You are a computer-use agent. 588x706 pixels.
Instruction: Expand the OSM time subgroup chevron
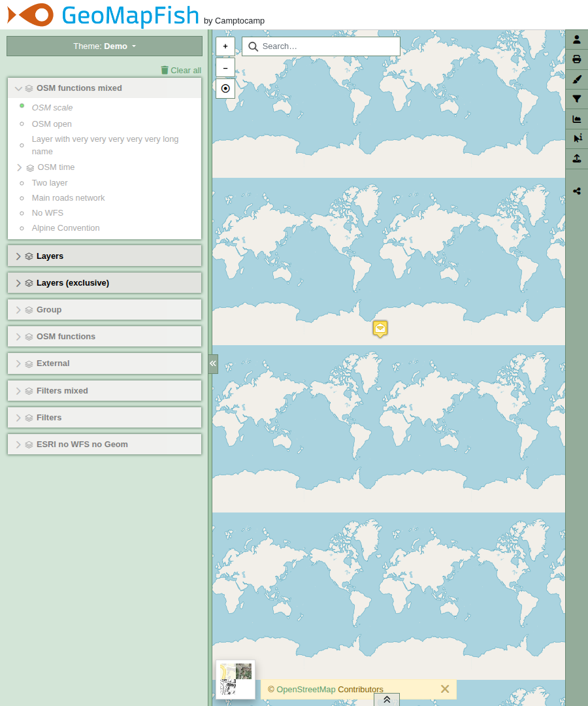tap(20, 167)
